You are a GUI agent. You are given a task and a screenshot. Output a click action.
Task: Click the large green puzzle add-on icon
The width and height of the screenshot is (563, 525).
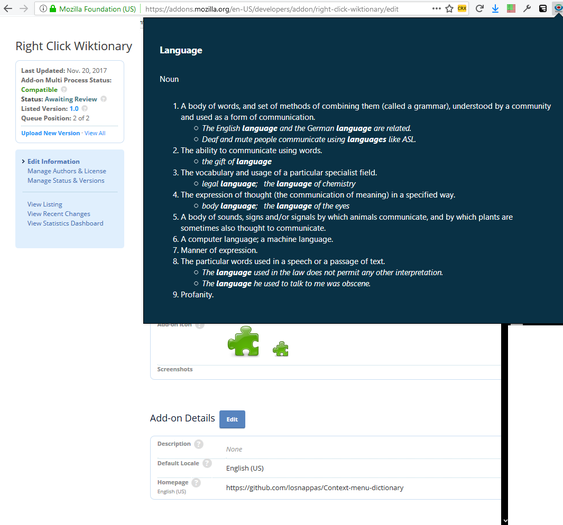point(243,341)
